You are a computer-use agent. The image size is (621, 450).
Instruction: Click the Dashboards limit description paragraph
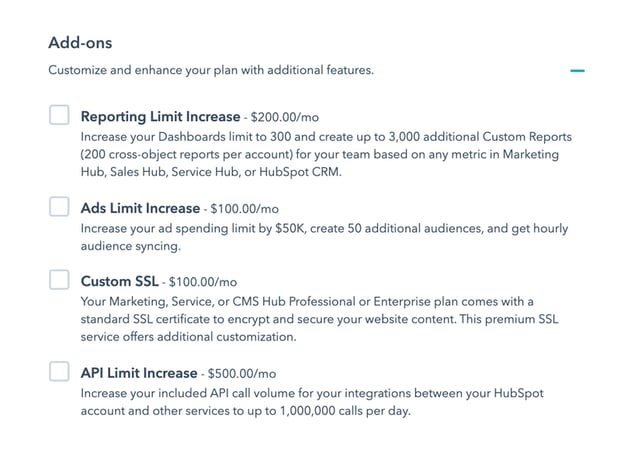click(320, 154)
